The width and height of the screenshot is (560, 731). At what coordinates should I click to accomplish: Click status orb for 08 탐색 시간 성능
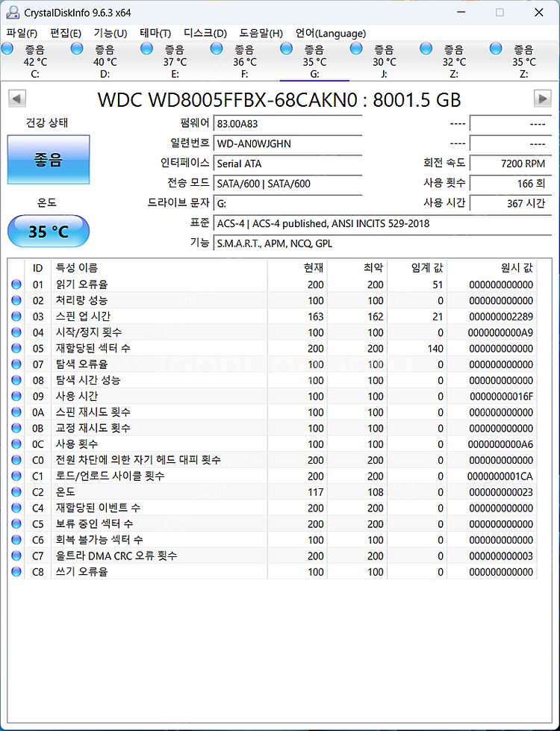(x=16, y=380)
